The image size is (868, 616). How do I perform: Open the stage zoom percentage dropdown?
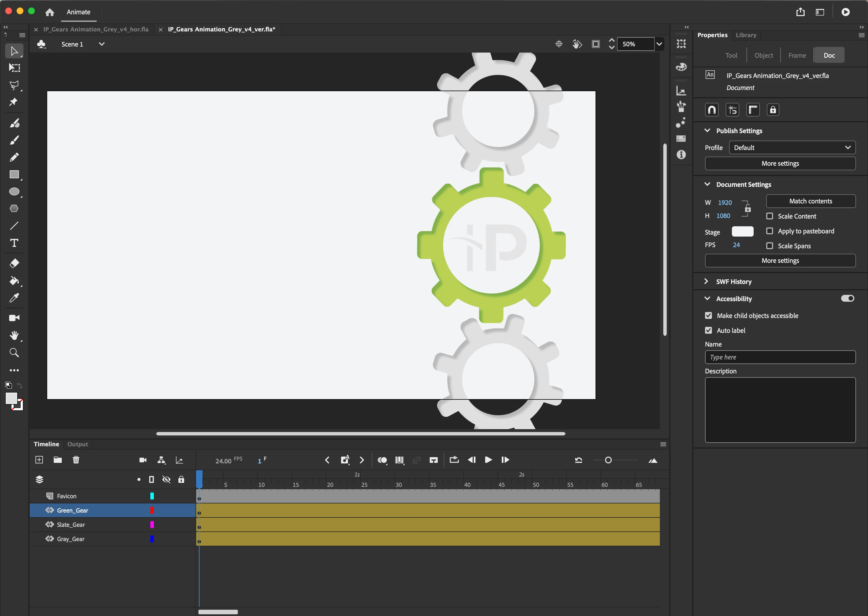pyautogui.click(x=659, y=44)
